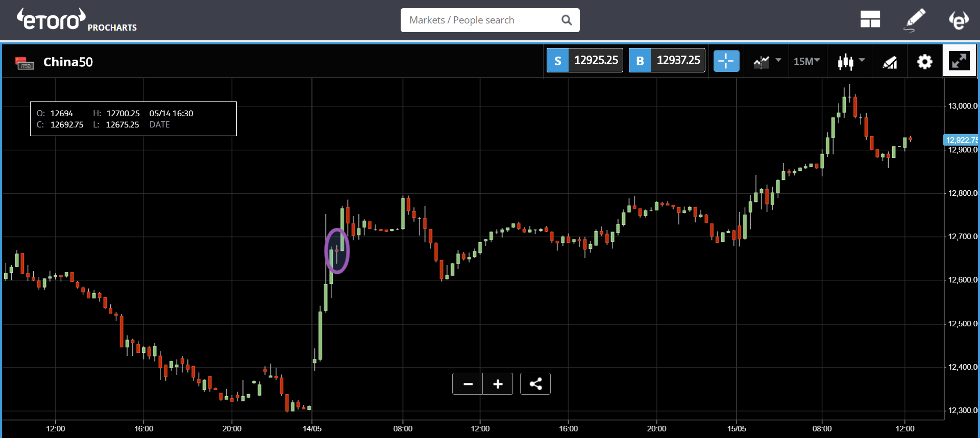Image resolution: width=980 pixels, height=438 pixels.
Task: Click Sell button at 12925.25
Action: [584, 60]
